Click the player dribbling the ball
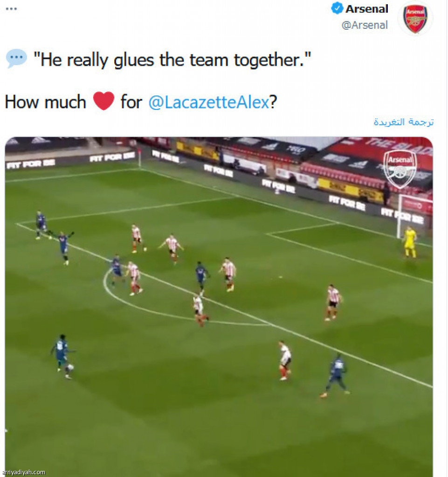 tap(63, 356)
